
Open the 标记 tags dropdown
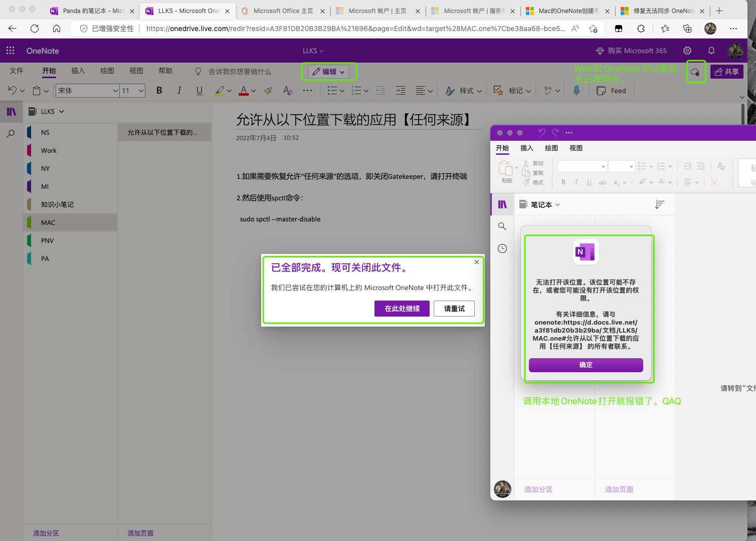(512, 91)
